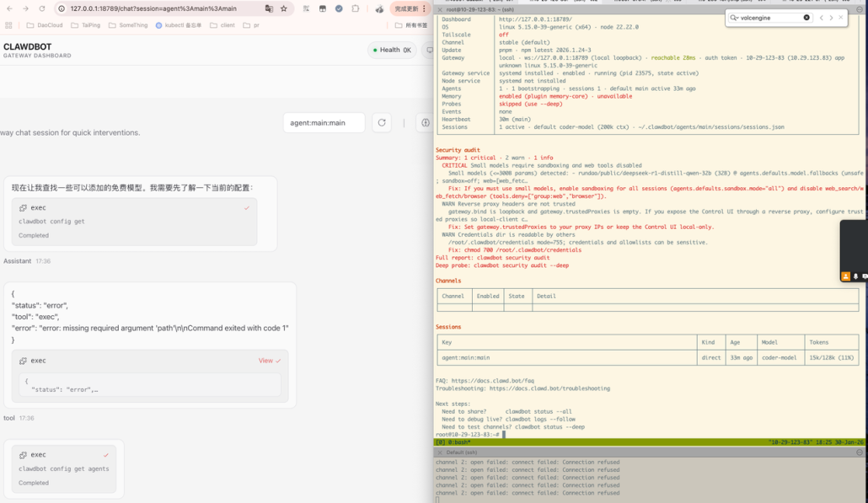Viewport: 868px width, 503px height.
Task: Open the terminal search options magnifier dropdown
Action: (x=734, y=18)
